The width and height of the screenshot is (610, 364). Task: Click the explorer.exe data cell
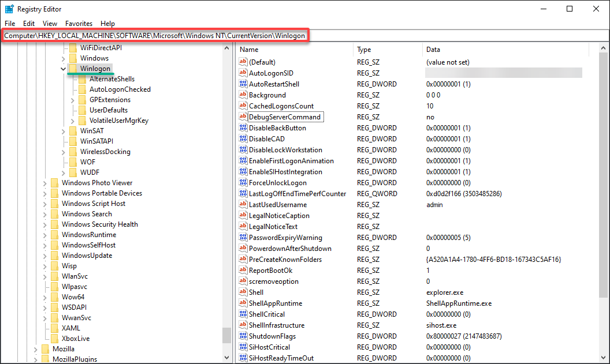[445, 292]
